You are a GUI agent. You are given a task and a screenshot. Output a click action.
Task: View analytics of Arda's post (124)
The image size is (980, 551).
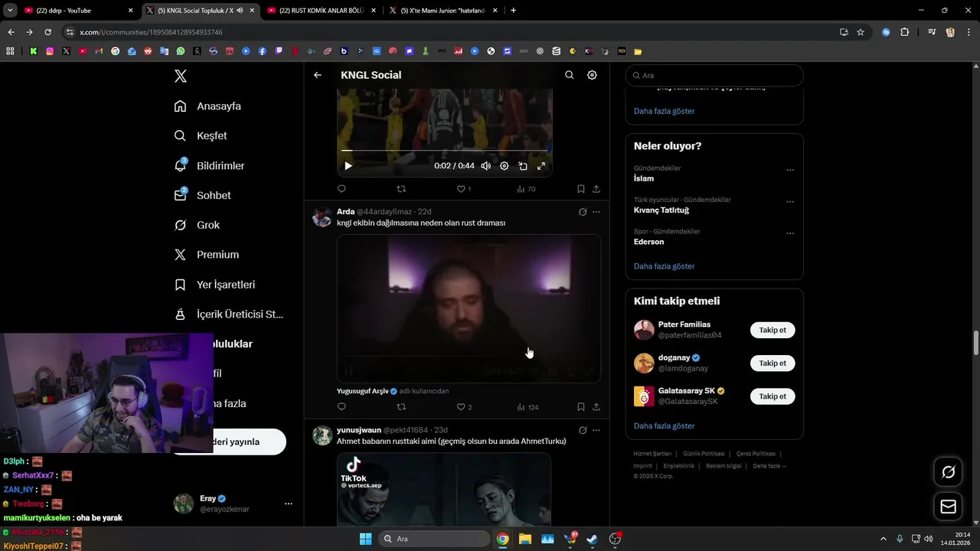[x=528, y=407]
